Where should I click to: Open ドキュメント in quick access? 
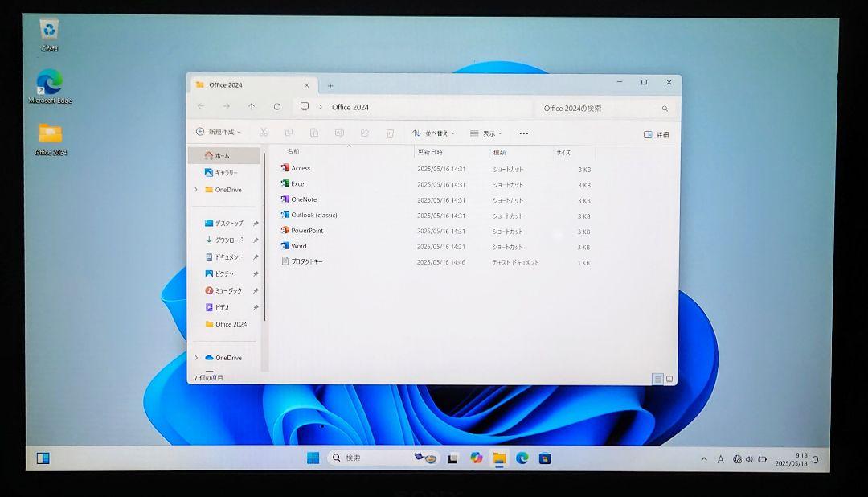[223, 257]
